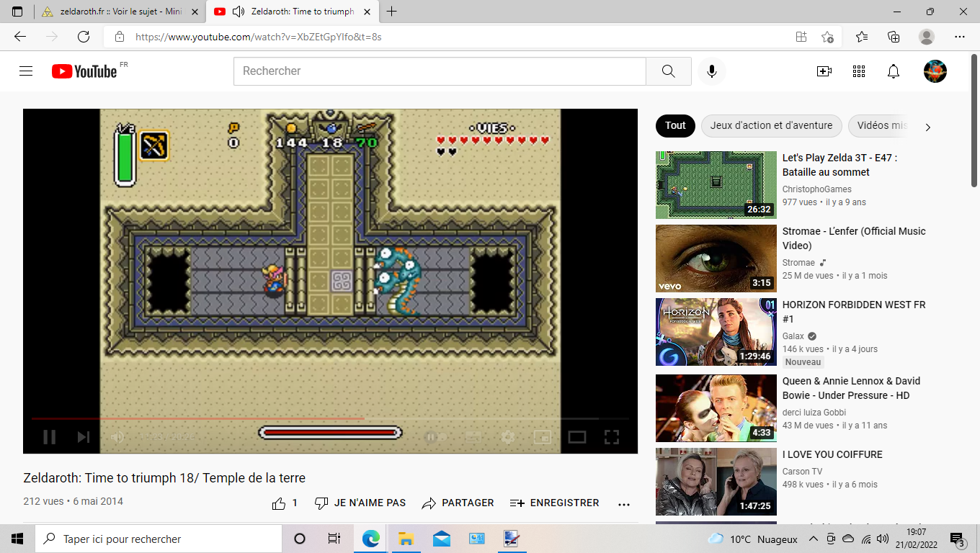Go to YouTube home via logo
Viewport: 980px width, 553px height.
(84, 71)
